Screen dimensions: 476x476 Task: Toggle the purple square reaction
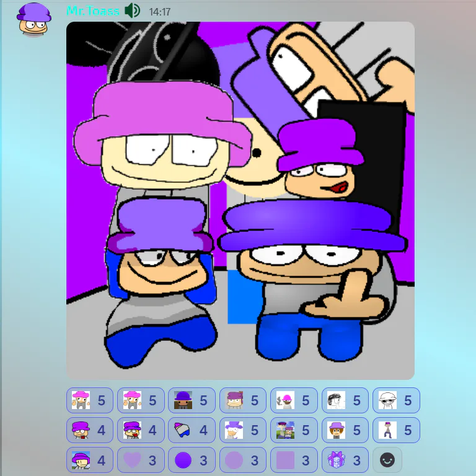(x=294, y=460)
